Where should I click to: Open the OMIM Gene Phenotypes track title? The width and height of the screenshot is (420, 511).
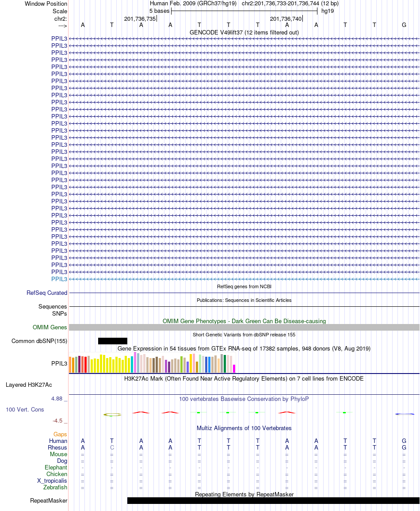click(x=244, y=321)
